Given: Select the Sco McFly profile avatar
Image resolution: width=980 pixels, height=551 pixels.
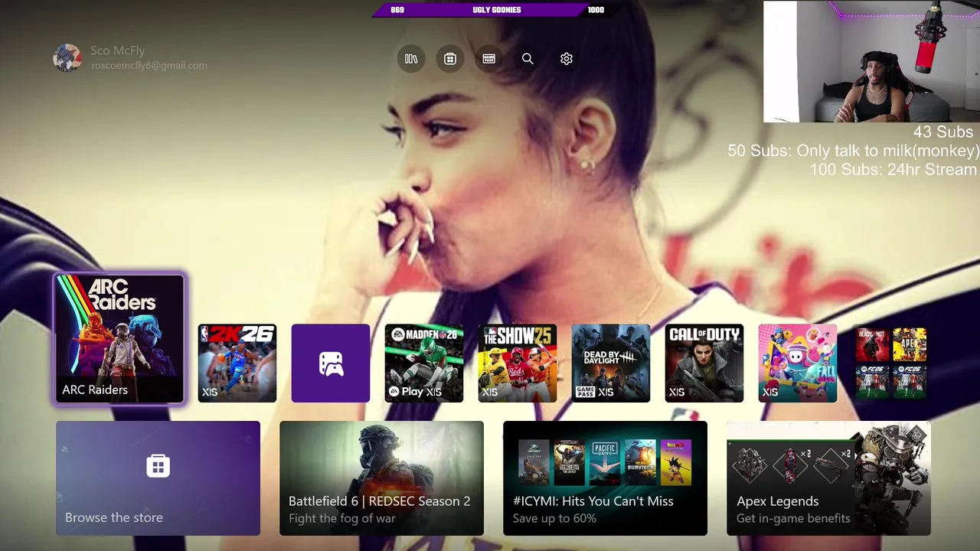Looking at the screenshot, I should click(67, 58).
